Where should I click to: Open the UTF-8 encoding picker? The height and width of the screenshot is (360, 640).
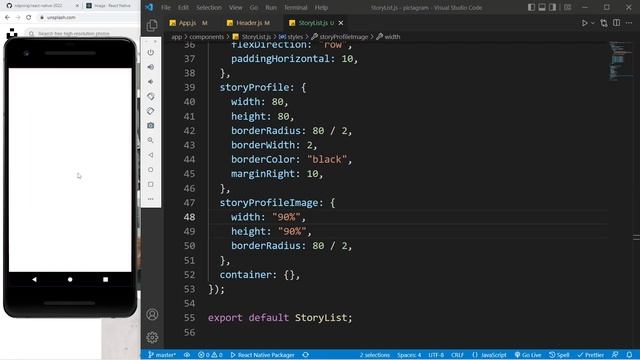(x=436, y=355)
